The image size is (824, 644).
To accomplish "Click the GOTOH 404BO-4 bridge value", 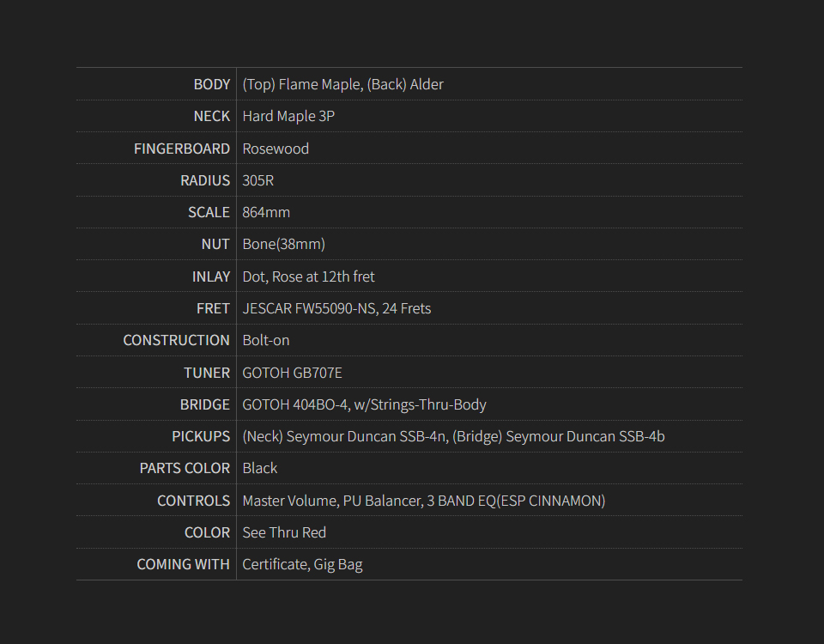I will [x=364, y=404].
